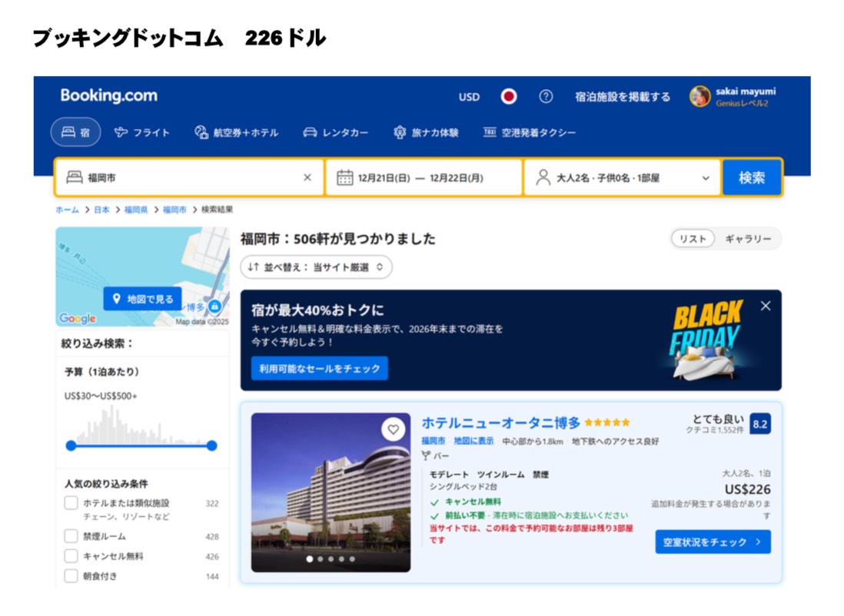Select the レンタカー tab
844x616 pixels.
click(x=336, y=132)
